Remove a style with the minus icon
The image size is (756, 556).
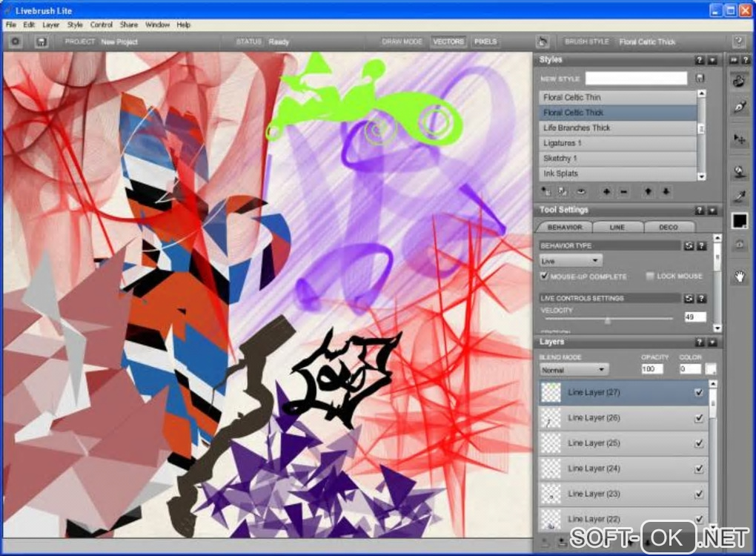coord(623,192)
